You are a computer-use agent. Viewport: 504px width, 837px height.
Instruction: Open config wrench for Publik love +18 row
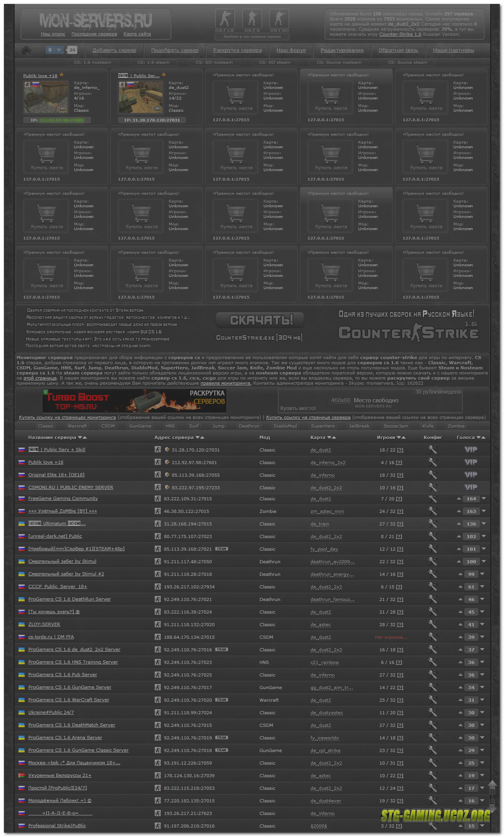432,462
